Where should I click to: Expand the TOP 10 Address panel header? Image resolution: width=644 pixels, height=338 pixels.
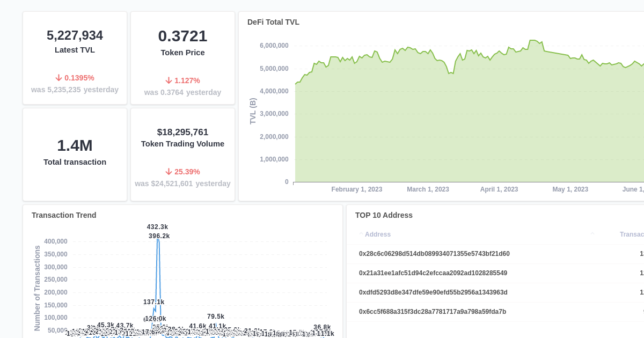pyautogui.click(x=384, y=215)
